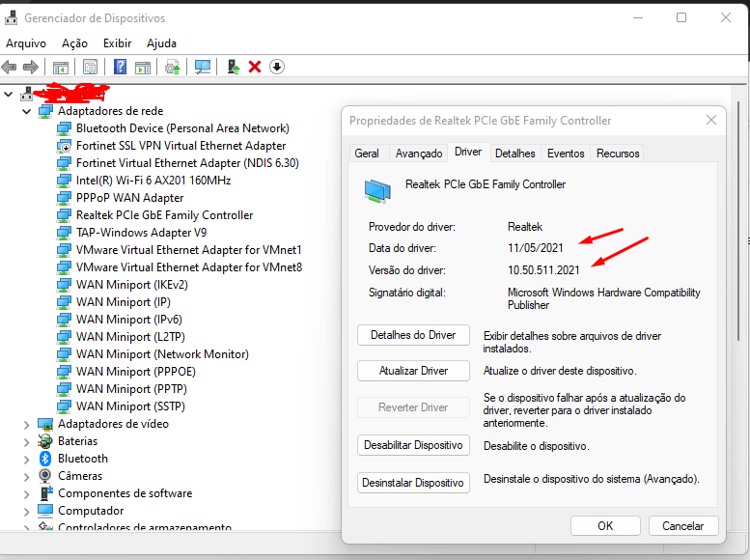The image size is (750, 560).
Task: Expand the Componentes de software node
Action: tap(26, 493)
